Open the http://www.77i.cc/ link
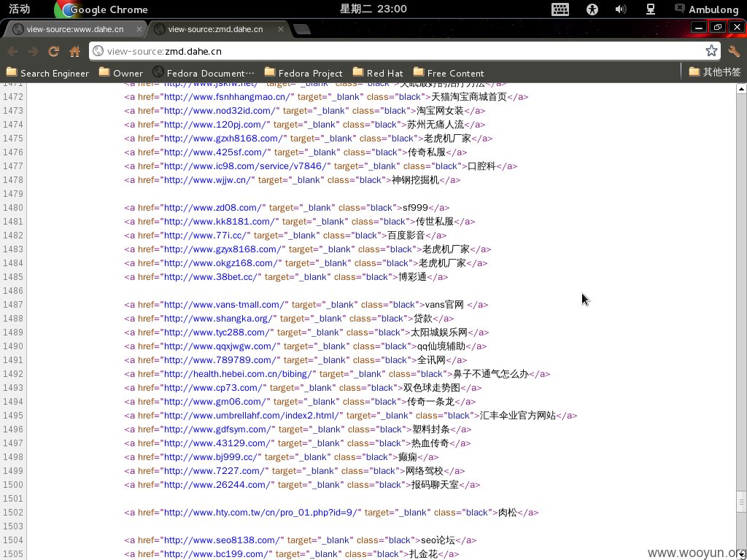 (206, 236)
